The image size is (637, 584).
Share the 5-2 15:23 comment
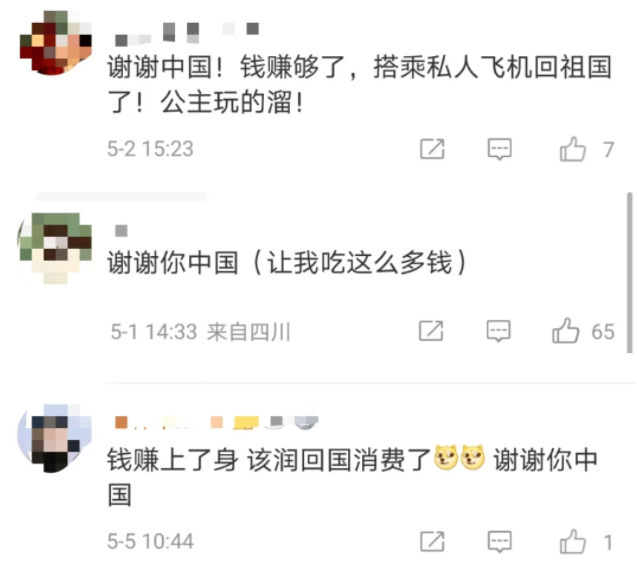tap(432, 149)
